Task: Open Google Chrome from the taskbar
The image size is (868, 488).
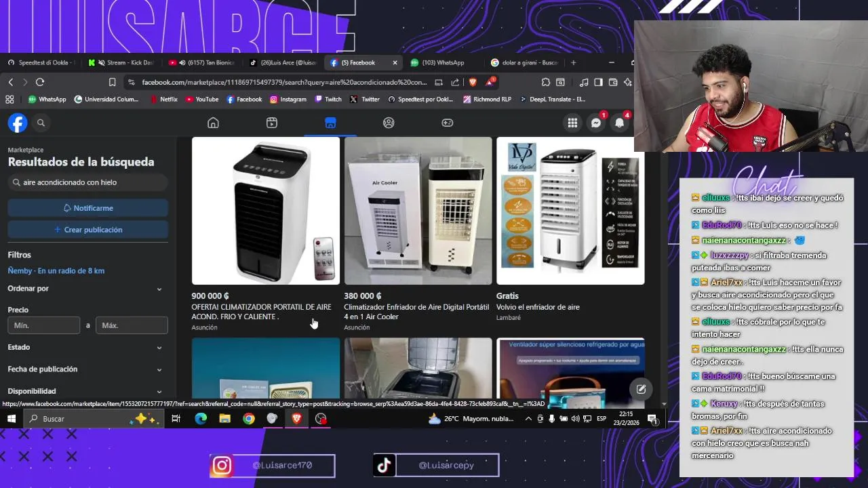Action: click(x=249, y=419)
